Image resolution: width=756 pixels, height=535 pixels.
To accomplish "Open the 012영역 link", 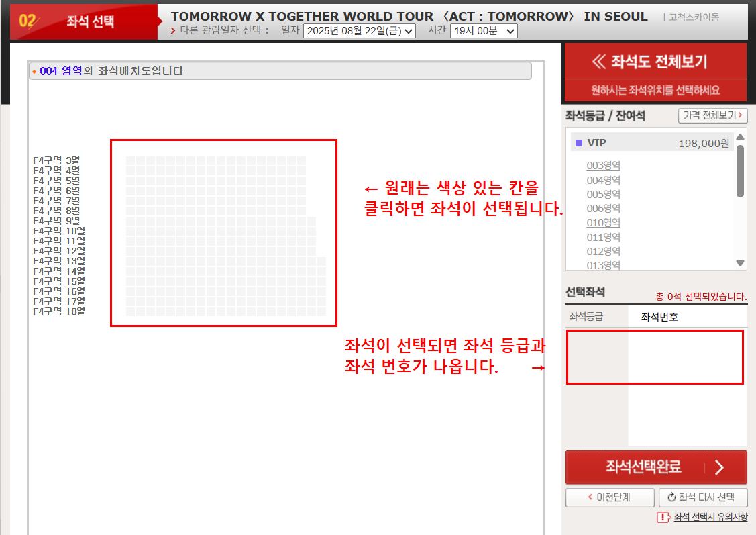I will point(603,251).
